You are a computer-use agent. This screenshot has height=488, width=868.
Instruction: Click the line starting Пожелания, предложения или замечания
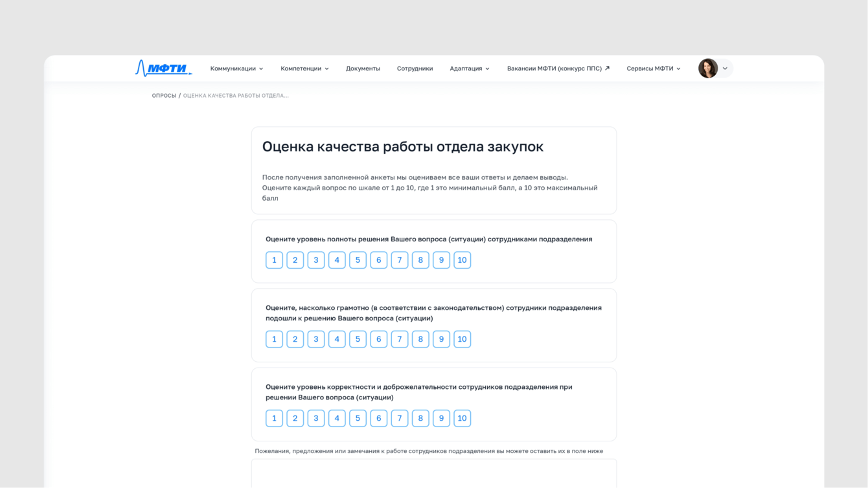click(429, 451)
